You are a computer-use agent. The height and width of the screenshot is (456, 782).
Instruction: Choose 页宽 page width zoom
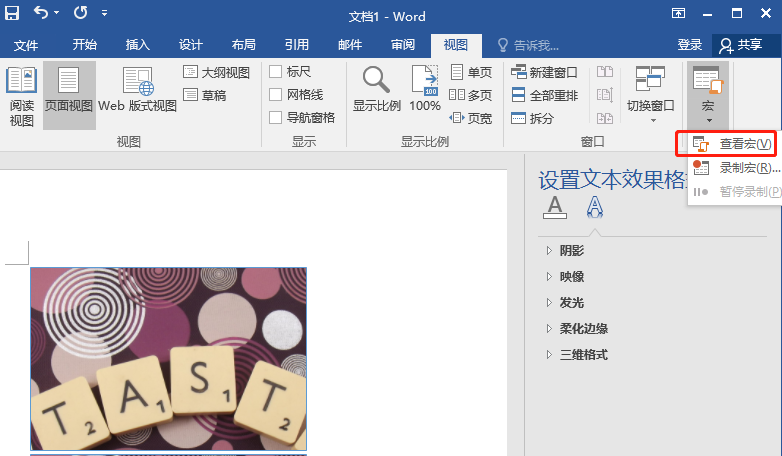[471, 118]
